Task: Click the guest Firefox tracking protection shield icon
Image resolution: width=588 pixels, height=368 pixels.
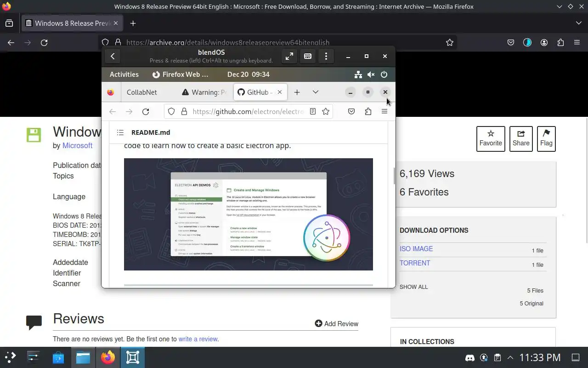Action: (x=171, y=112)
